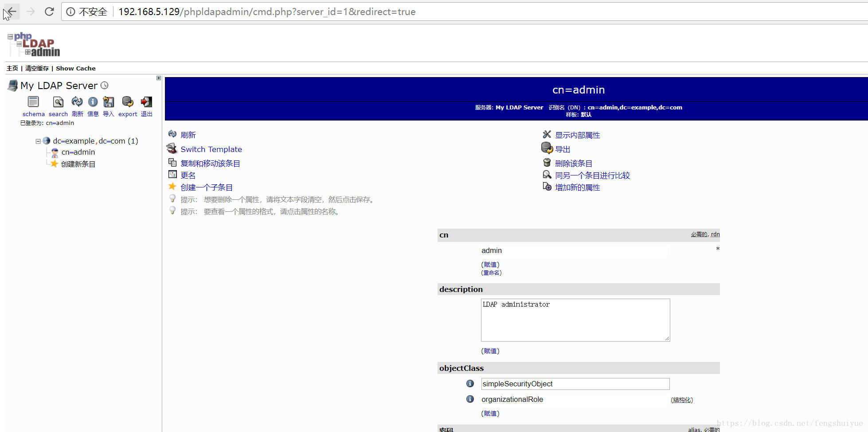Click 创建新条目 in the tree
This screenshot has height=432, width=868.
click(78, 164)
